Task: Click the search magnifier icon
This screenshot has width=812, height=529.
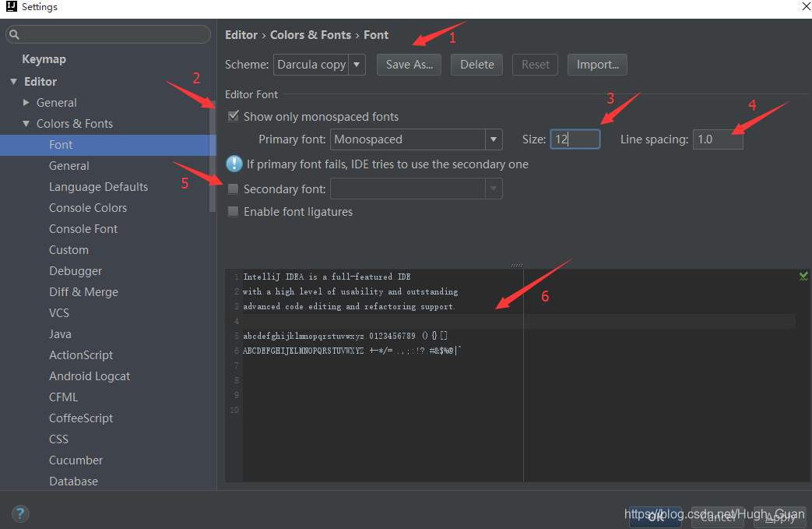Action: [x=14, y=35]
